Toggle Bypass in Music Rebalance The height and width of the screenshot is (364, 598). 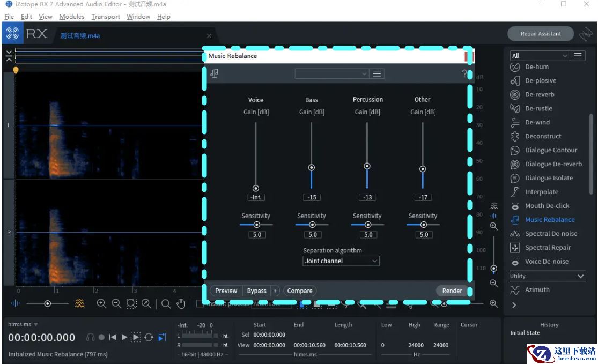[257, 291]
